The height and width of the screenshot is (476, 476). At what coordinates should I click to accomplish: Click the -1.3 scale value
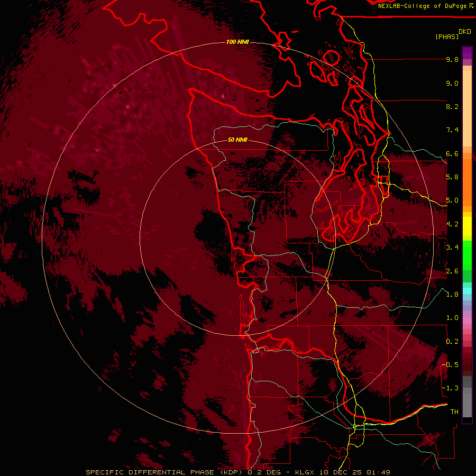click(x=451, y=388)
